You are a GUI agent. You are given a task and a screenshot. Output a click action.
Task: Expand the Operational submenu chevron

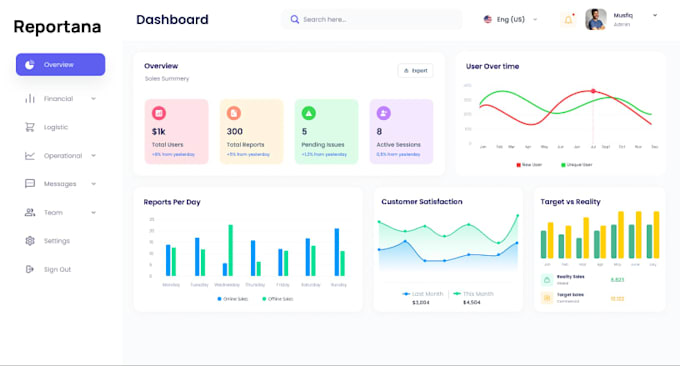point(93,156)
